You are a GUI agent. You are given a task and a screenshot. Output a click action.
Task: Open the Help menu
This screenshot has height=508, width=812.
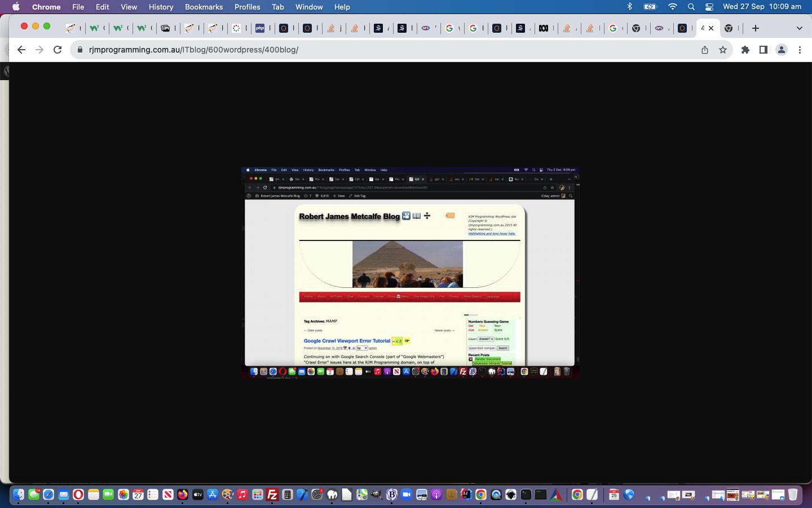342,7
